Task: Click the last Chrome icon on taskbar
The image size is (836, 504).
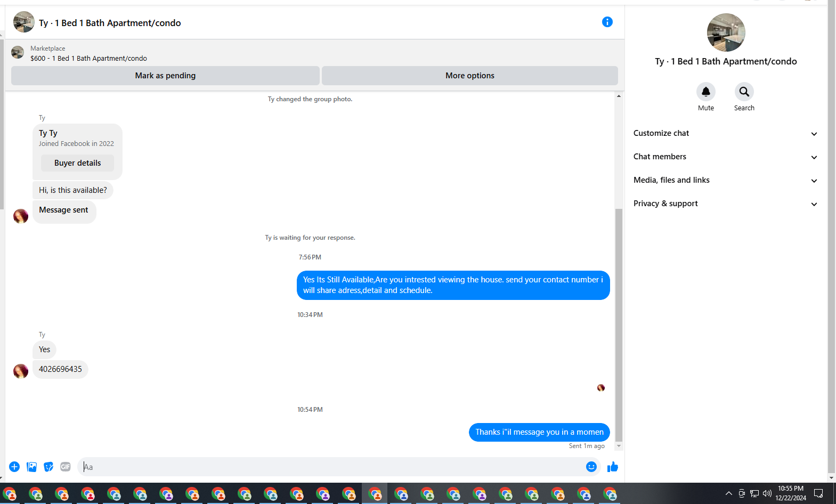Action: [610, 494]
